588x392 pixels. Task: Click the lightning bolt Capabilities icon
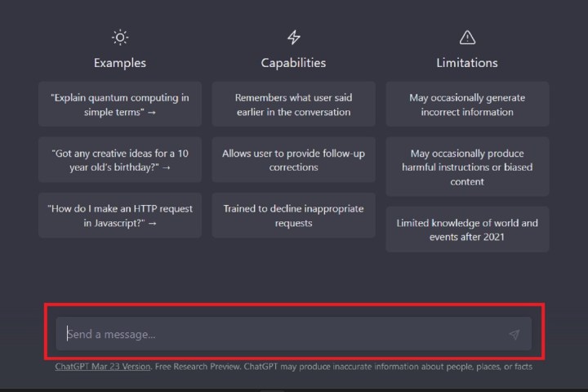click(293, 37)
